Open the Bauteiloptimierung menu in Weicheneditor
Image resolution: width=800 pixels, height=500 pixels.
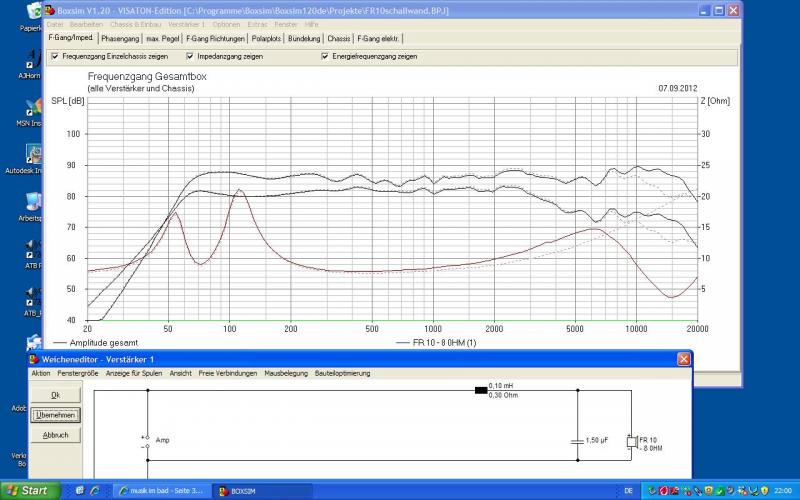(344, 373)
